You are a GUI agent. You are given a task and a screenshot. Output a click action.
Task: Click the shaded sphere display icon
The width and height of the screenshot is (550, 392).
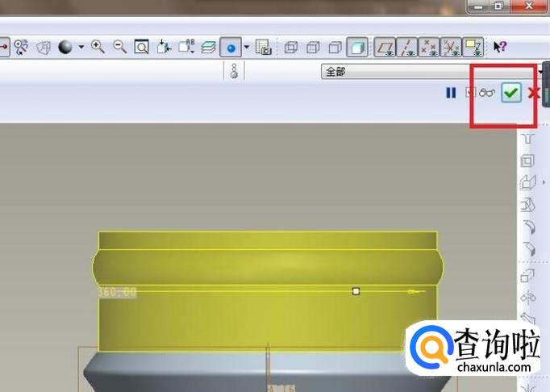coord(65,47)
